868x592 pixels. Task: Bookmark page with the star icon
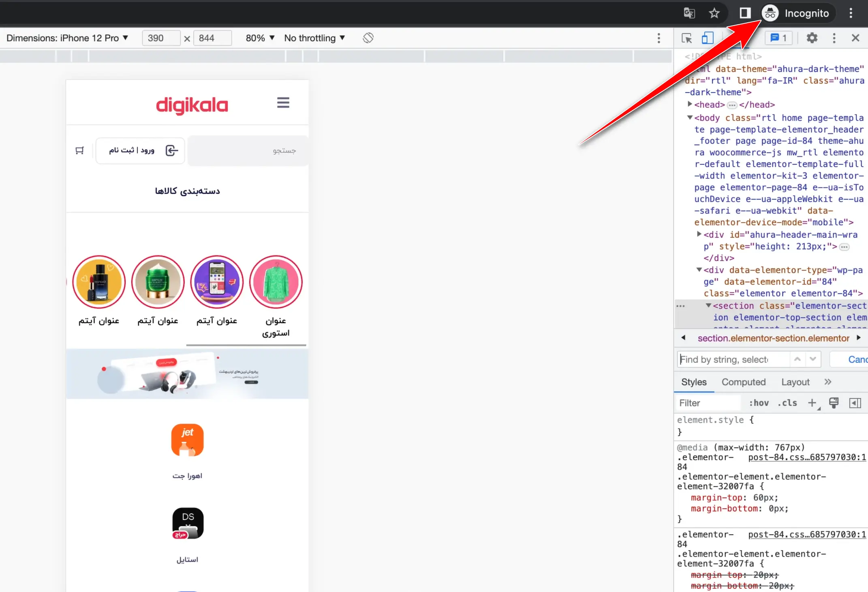tap(714, 13)
